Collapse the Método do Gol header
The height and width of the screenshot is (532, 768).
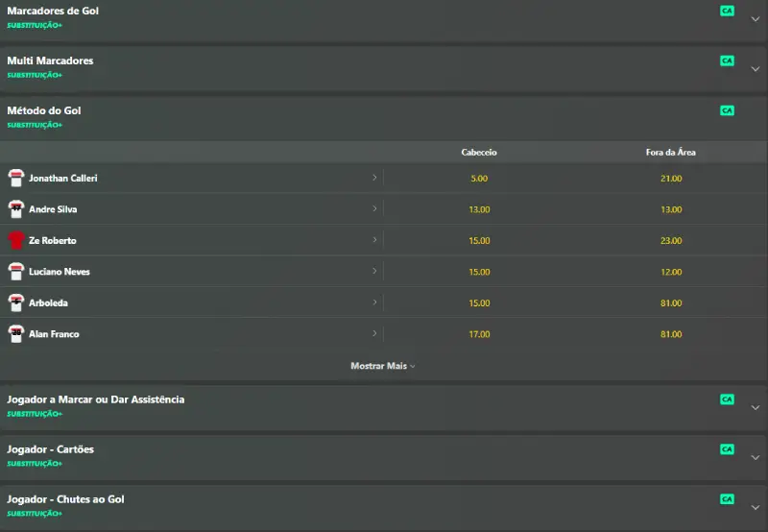384,117
